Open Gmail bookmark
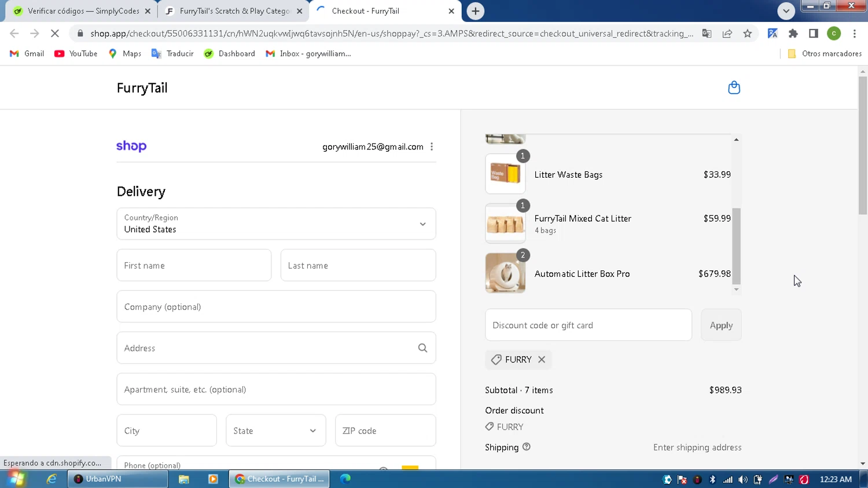This screenshot has height=488, width=868. pos(27,53)
